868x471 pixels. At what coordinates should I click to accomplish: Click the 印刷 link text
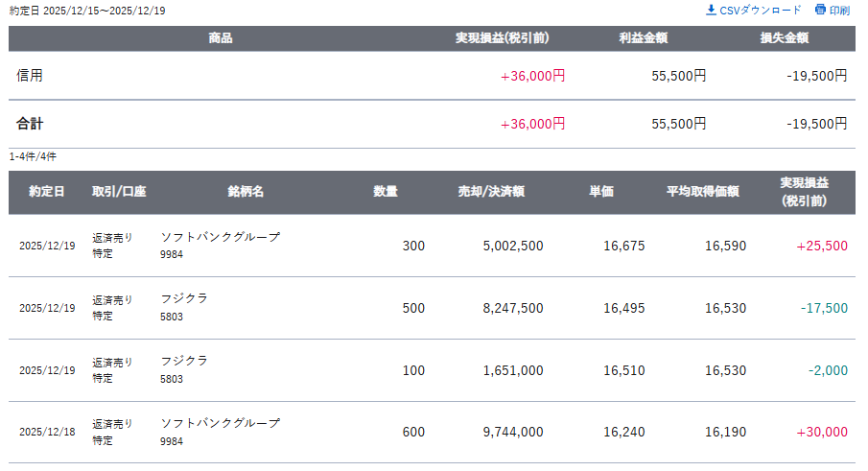pos(839,11)
